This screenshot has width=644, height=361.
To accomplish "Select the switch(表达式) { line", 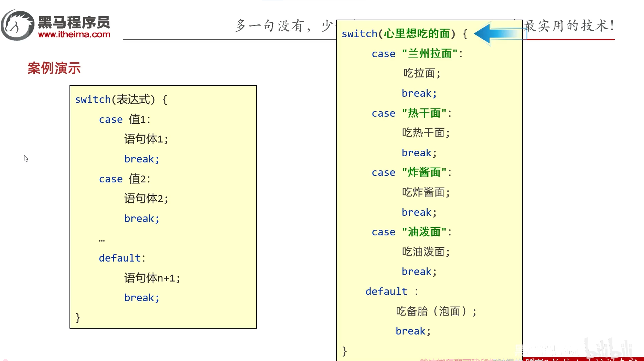I will (121, 99).
